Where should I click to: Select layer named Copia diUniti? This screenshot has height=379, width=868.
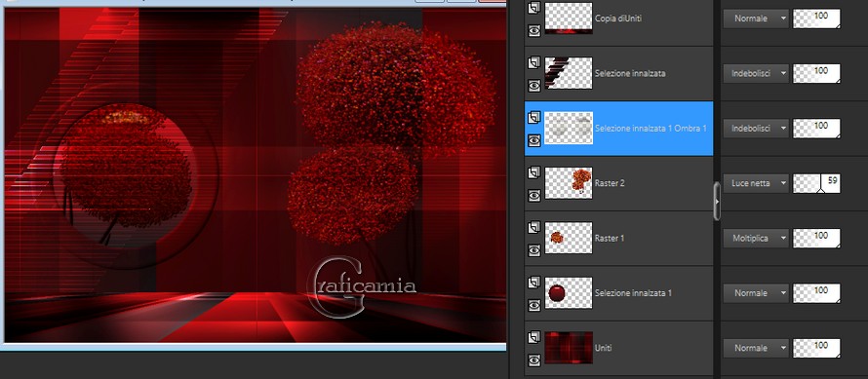pos(618,19)
